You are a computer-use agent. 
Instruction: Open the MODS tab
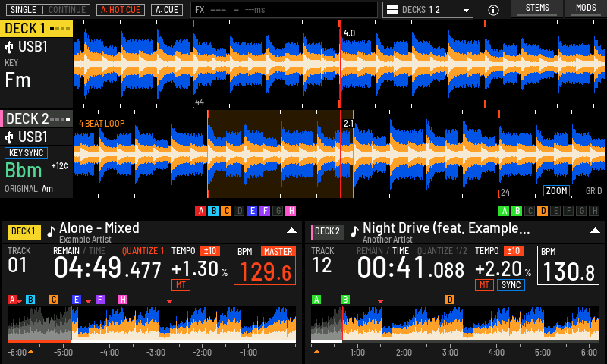pos(586,8)
